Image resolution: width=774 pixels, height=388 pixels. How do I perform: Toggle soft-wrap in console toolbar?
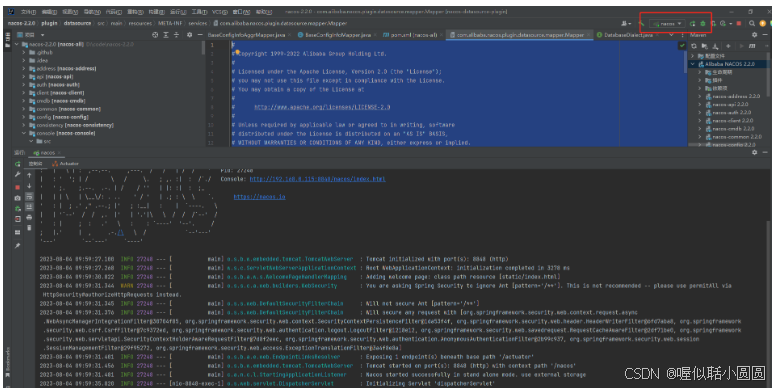29,196
